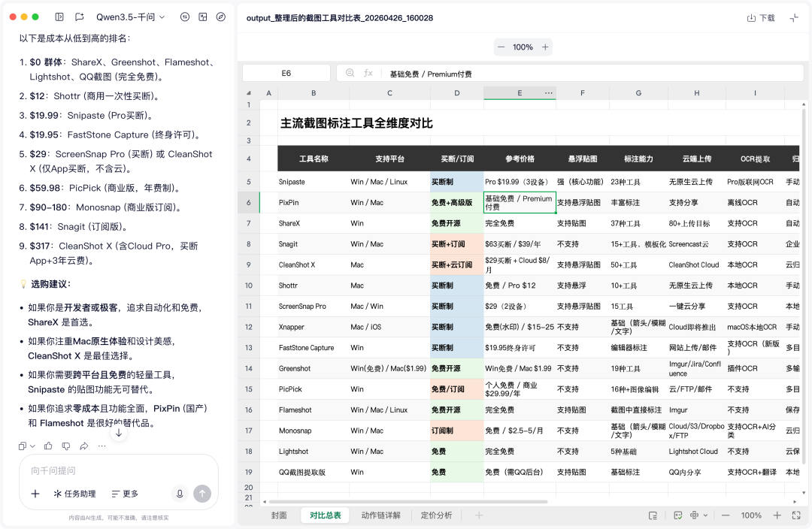Switch to the 封面 sheet tab
The height and width of the screenshot is (529, 812).
point(279,515)
